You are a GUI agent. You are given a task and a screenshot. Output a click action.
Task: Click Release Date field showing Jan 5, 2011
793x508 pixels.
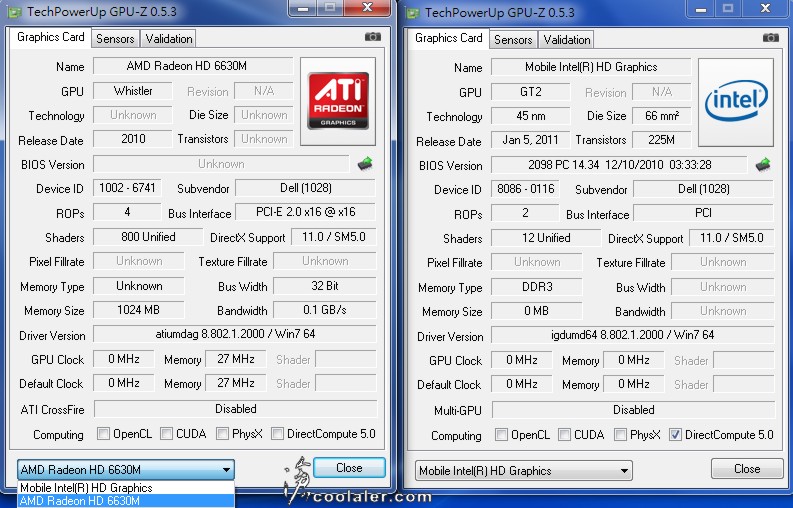[531, 140]
